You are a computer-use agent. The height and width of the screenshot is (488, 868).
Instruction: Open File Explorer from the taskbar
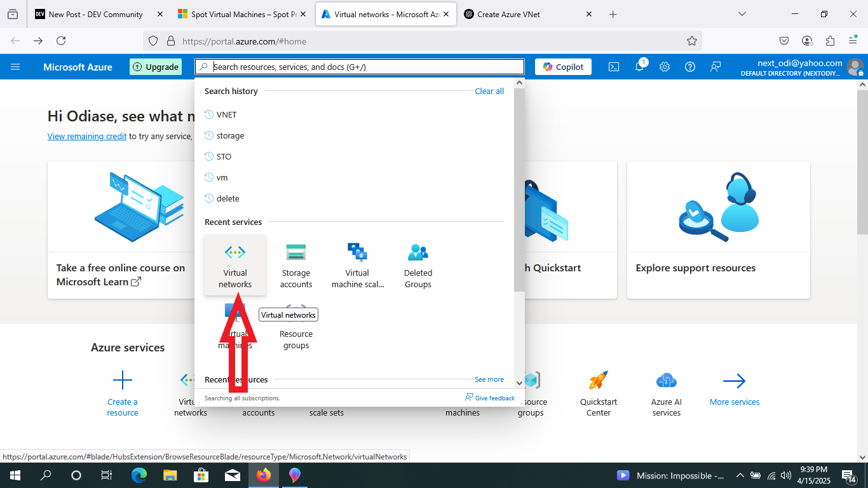tap(170, 475)
